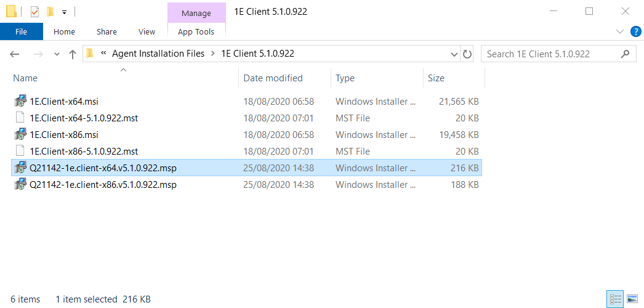This screenshot has height=308, width=644.
Task: Switch to details view layout
Action: (x=615, y=299)
